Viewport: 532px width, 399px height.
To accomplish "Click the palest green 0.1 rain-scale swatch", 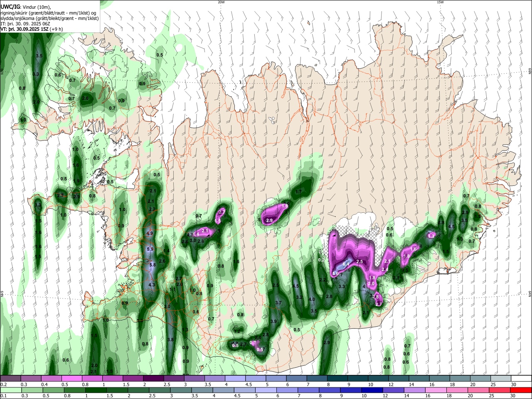I will [11, 390].
